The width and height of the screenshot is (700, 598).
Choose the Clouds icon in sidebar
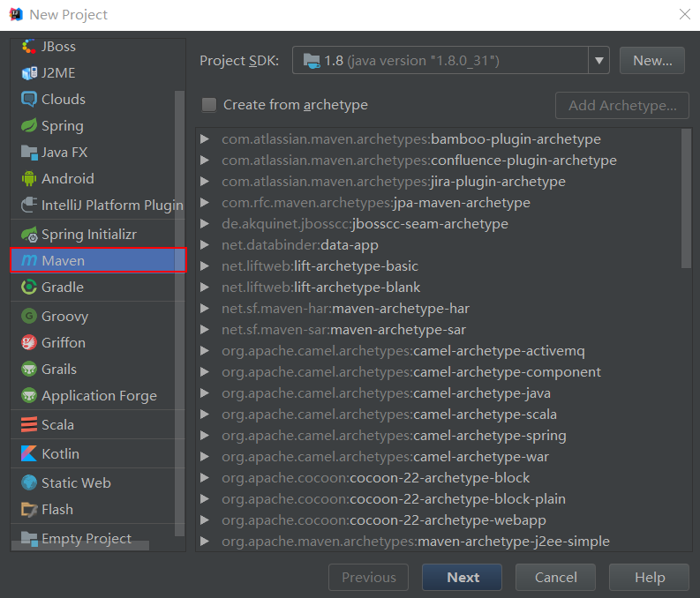coord(29,99)
